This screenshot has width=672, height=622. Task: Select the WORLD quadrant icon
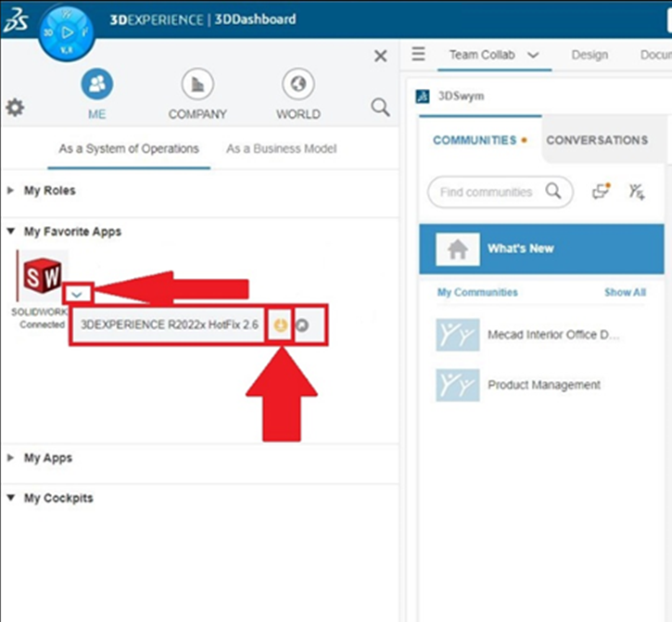(298, 85)
